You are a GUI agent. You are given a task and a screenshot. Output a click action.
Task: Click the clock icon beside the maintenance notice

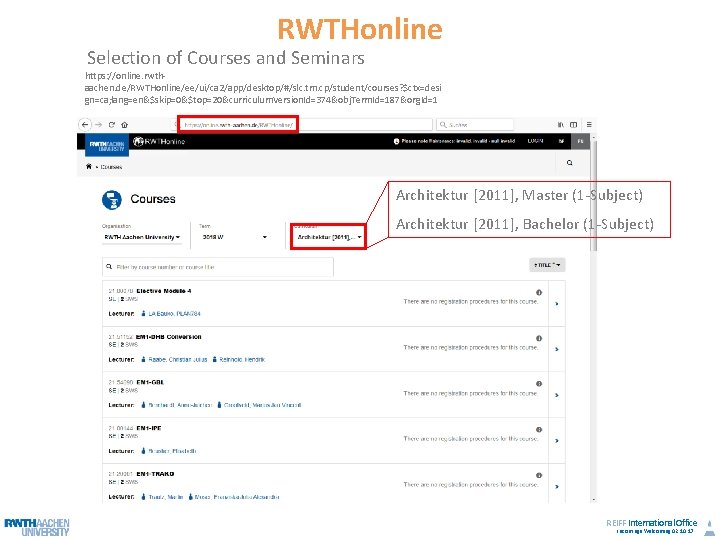coord(396,141)
